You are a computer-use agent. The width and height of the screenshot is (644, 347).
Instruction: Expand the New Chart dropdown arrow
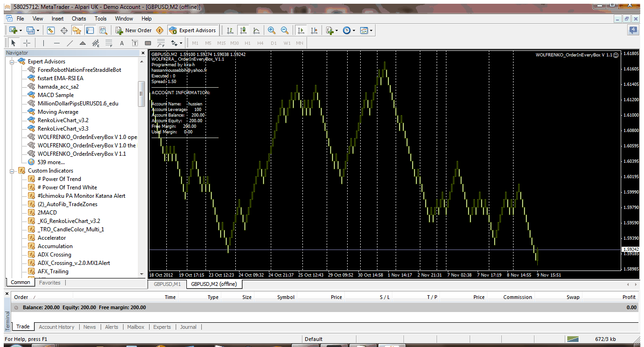click(x=21, y=30)
